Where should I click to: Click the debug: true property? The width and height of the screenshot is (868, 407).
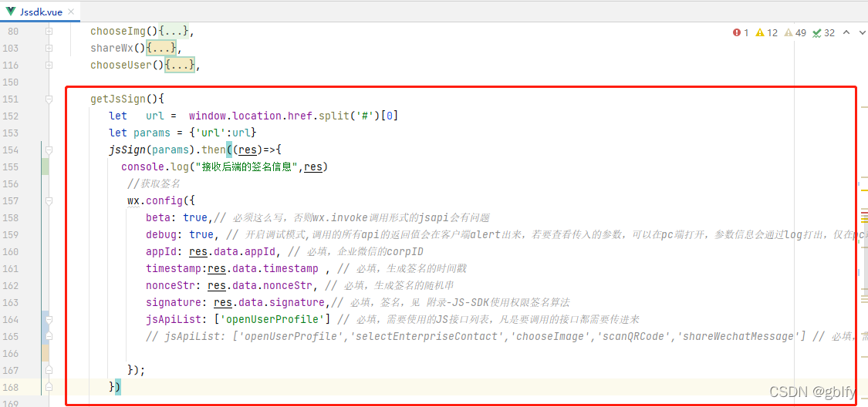coord(179,234)
